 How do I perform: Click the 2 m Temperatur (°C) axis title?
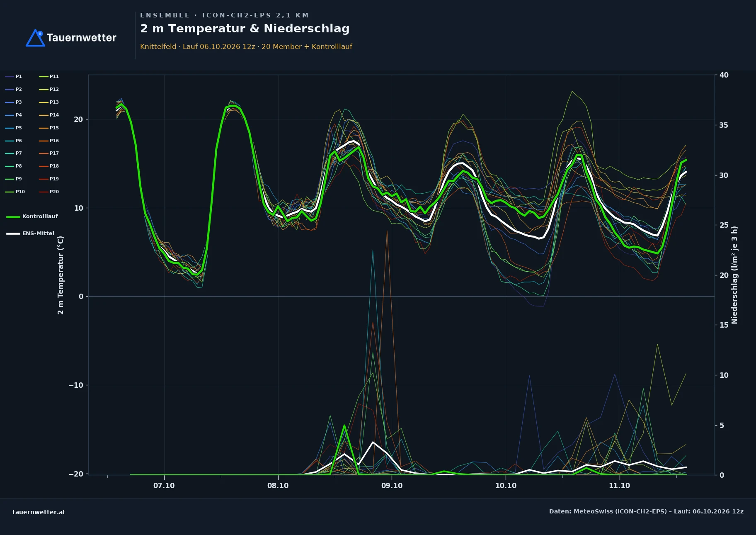pos(61,275)
